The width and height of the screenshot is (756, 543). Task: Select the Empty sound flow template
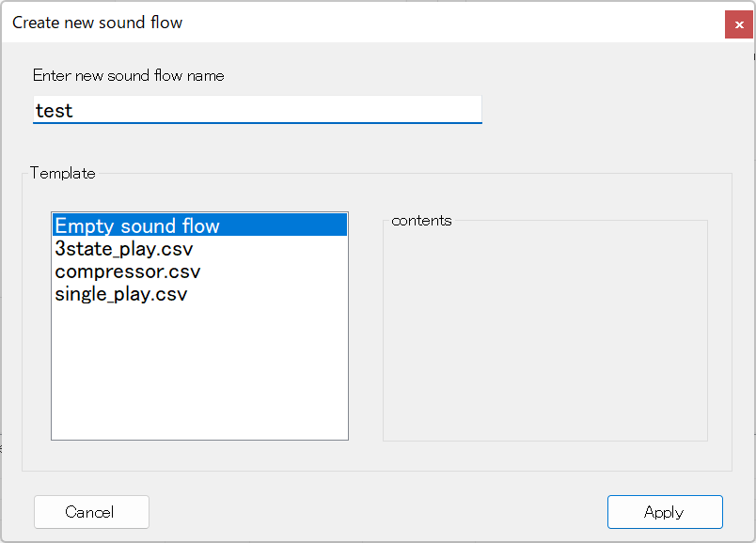(x=137, y=226)
